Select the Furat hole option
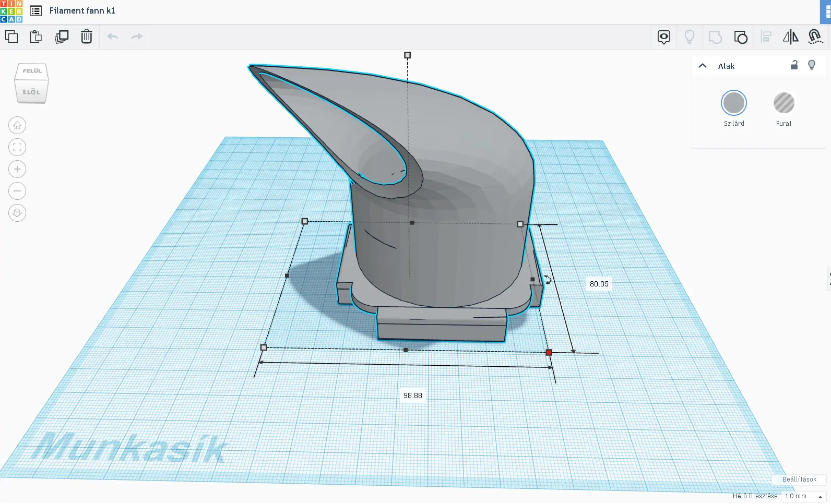This screenshot has height=504, width=831. [783, 103]
